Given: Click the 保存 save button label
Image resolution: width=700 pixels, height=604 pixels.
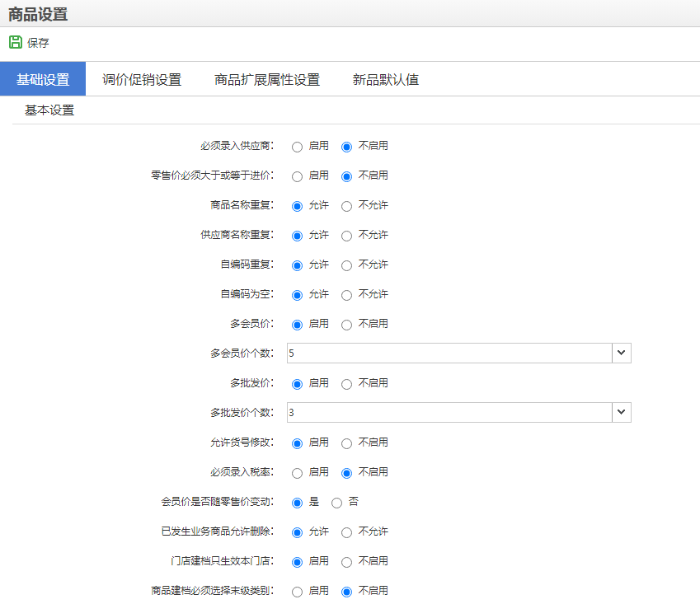Looking at the screenshot, I should click(x=38, y=43).
